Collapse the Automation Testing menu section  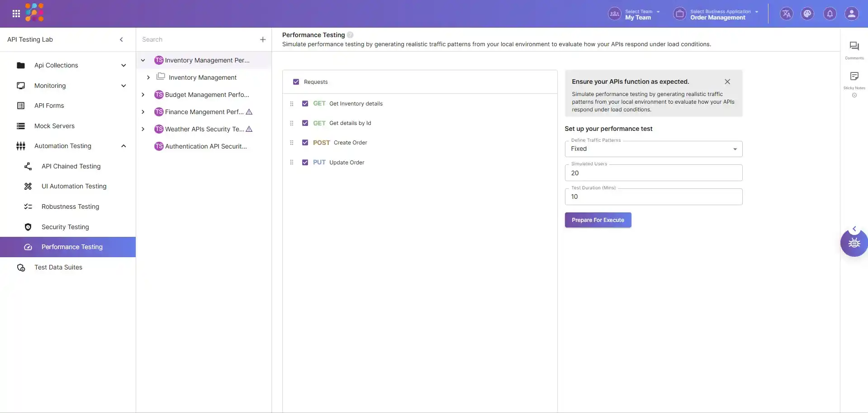(x=123, y=146)
